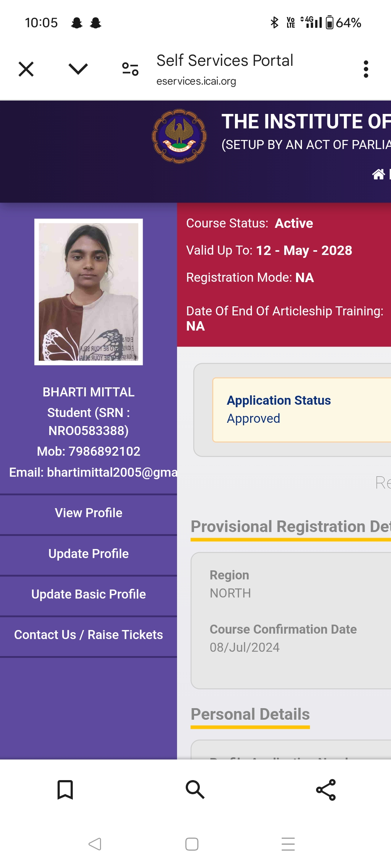Open Contact Us / Raise Tickets
Screen dimensions: 391x868
click(88, 635)
